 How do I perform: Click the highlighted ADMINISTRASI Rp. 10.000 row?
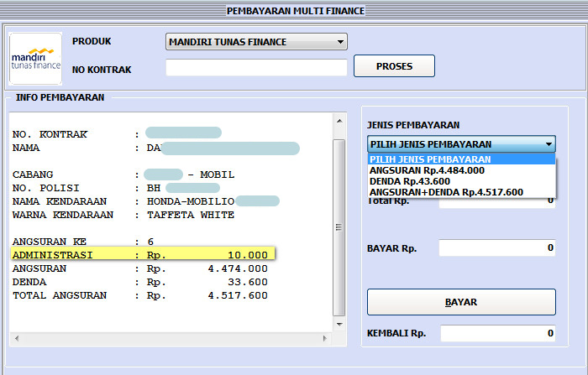[x=143, y=255]
